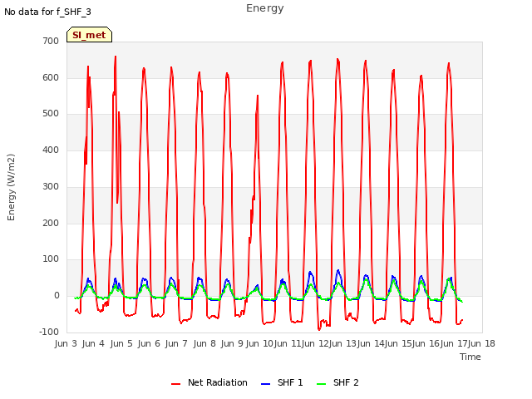Click the green SHF 2 legend swatch
Viewport: 532px width, 399px height.
click(x=321, y=384)
